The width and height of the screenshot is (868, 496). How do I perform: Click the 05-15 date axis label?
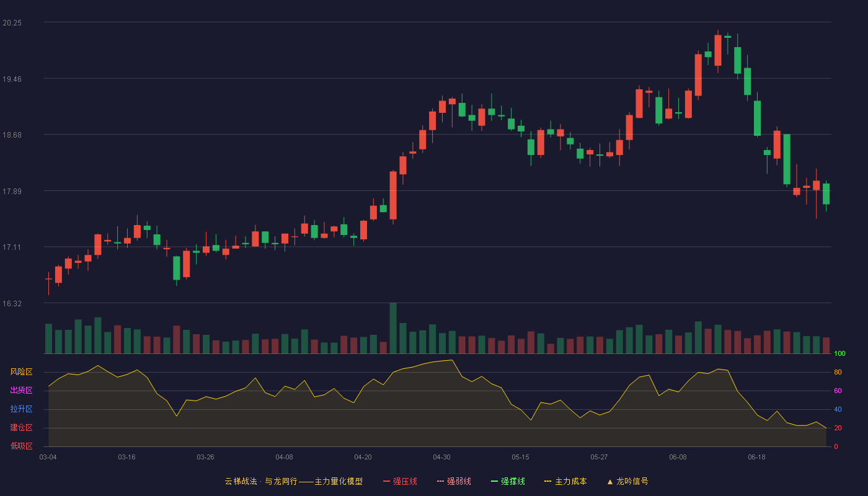(520, 457)
